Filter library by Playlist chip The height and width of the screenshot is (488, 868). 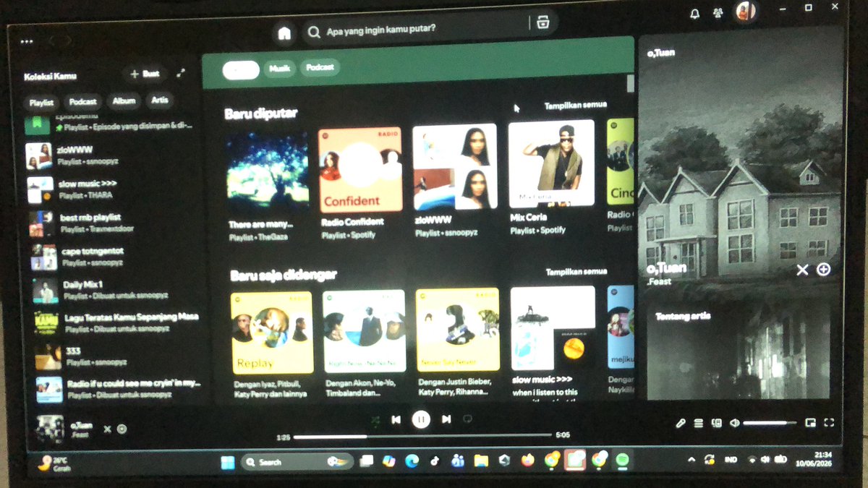coord(41,103)
